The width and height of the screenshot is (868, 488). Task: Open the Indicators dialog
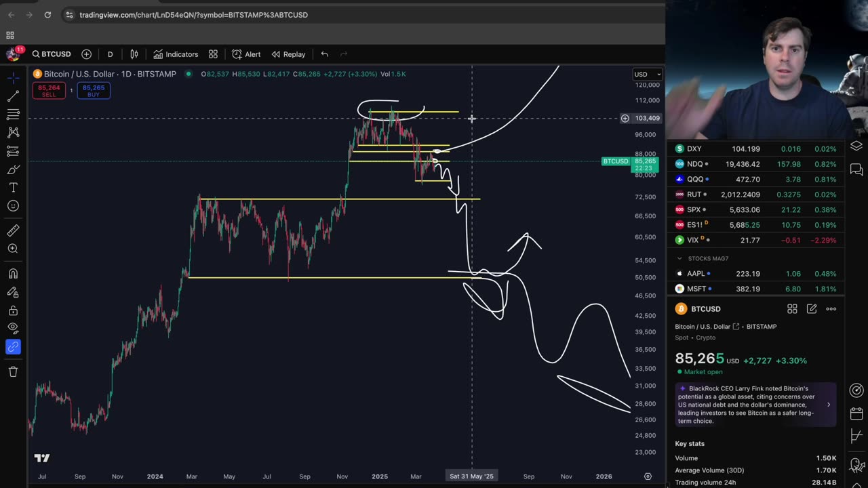coord(176,54)
